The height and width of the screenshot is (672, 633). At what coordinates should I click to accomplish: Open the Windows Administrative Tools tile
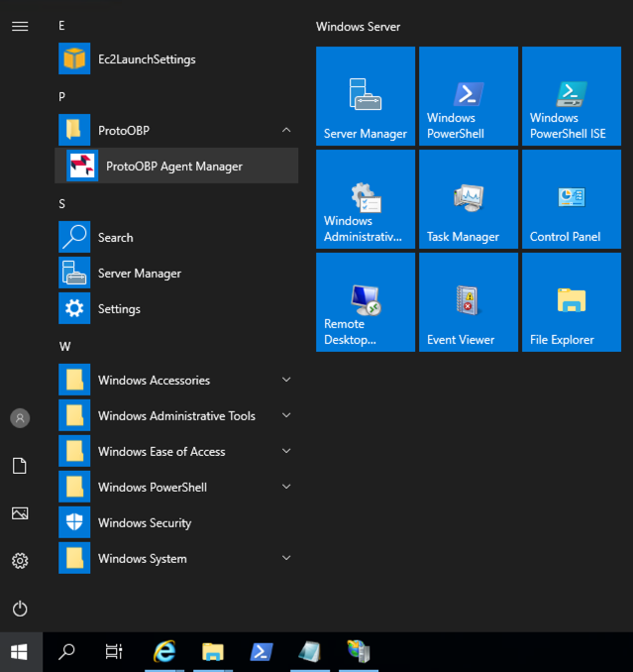(x=366, y=199)
